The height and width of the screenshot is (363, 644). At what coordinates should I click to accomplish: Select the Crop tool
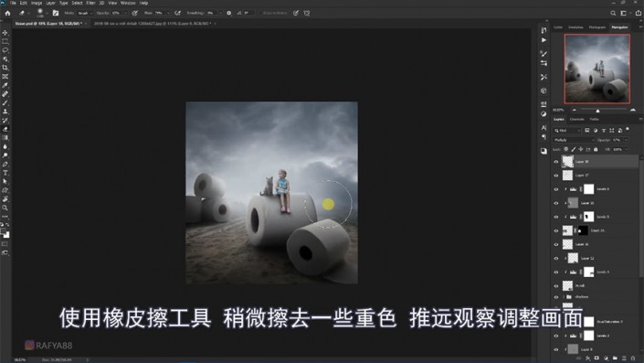click(5, 68)
